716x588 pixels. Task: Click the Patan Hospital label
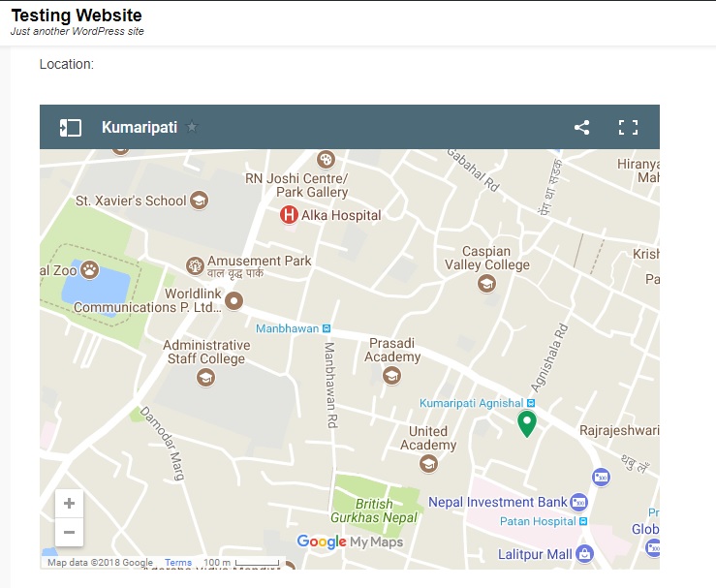538,521
